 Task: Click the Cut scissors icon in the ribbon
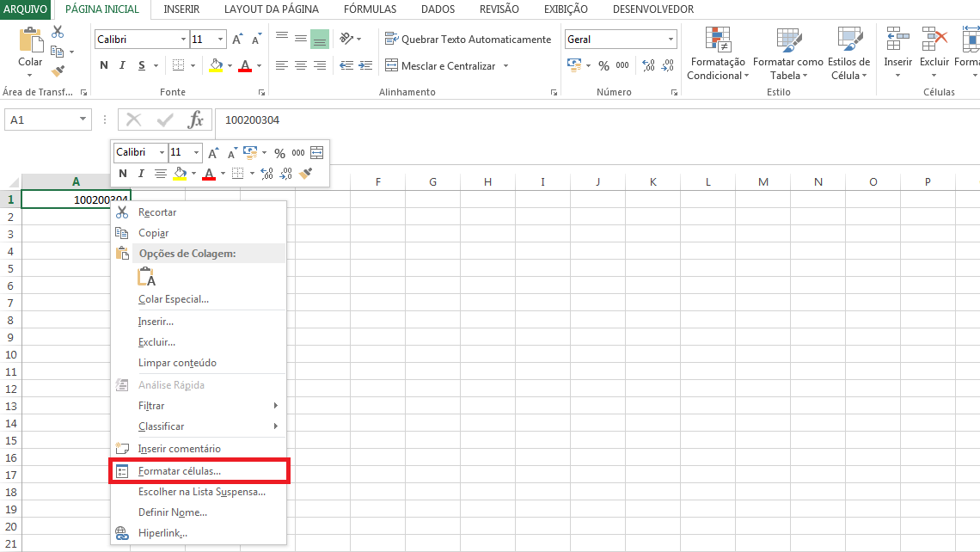pos(58,32)
